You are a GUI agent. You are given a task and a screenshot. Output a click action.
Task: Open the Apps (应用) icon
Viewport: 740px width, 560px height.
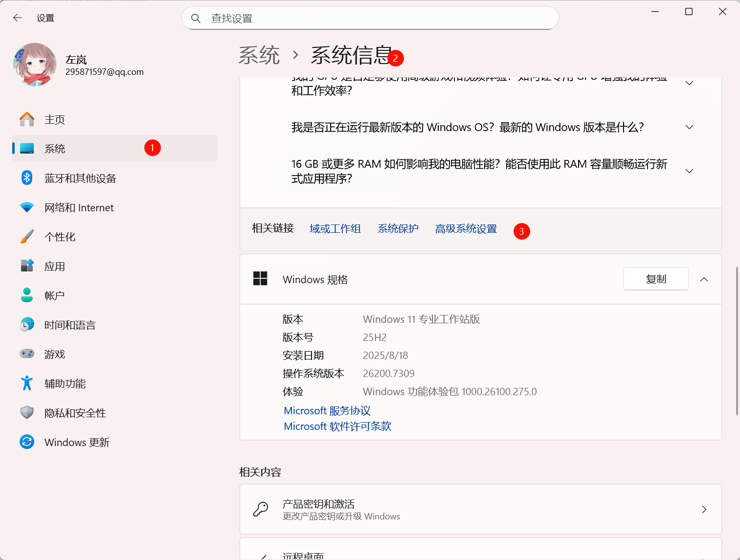pyautogui.click(x=27, y=266)
